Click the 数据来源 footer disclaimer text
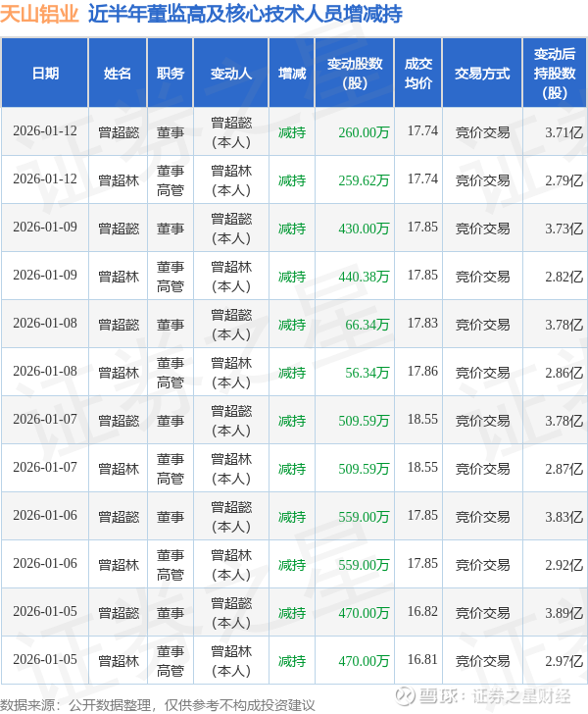 [x=158, y=705]
